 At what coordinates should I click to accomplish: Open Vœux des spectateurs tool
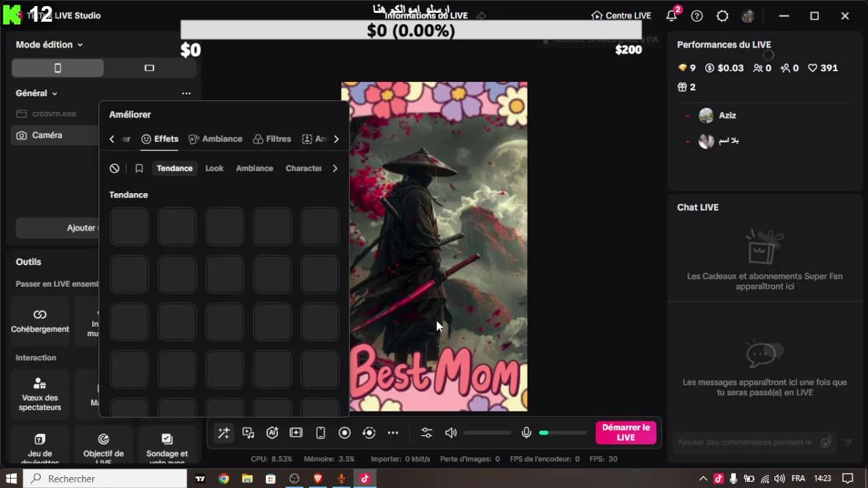[x=40, y=394]
